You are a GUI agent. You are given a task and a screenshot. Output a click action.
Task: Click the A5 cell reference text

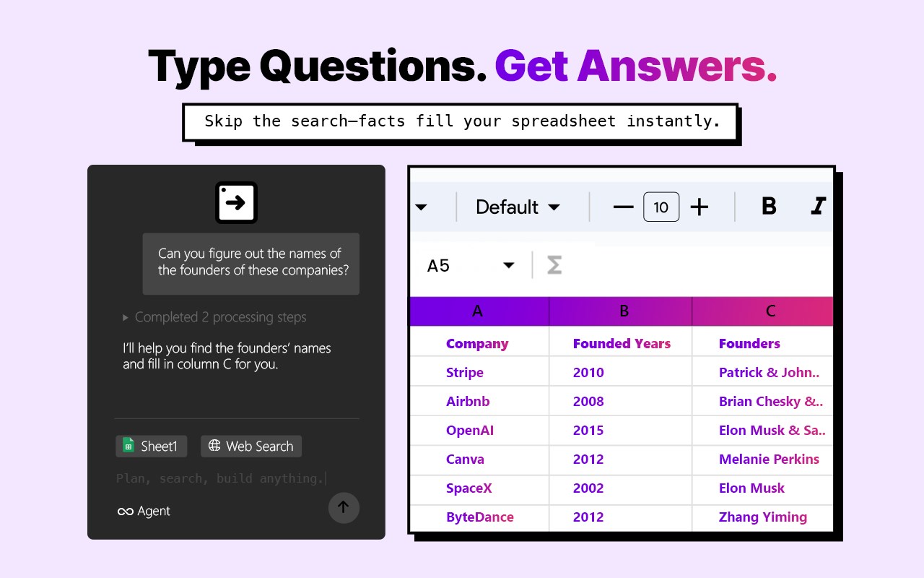438,266
